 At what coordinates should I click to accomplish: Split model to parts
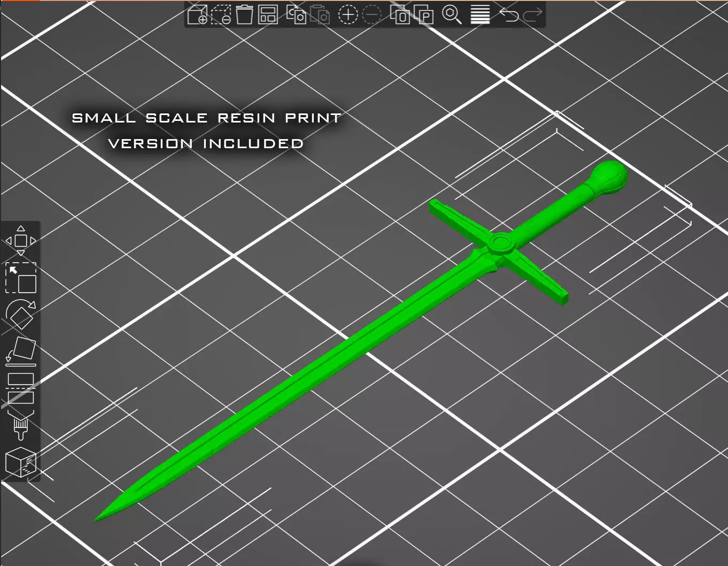(x=423, y=14)
